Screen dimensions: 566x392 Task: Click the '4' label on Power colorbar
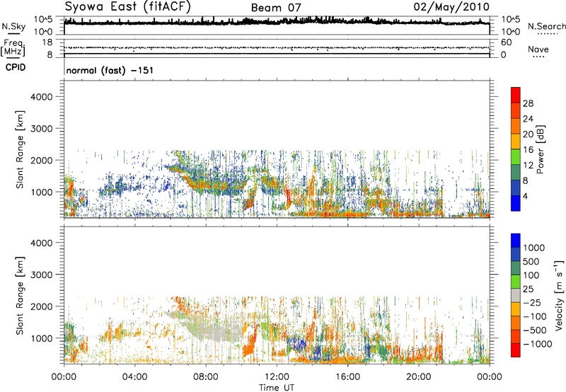click(525, 197)
